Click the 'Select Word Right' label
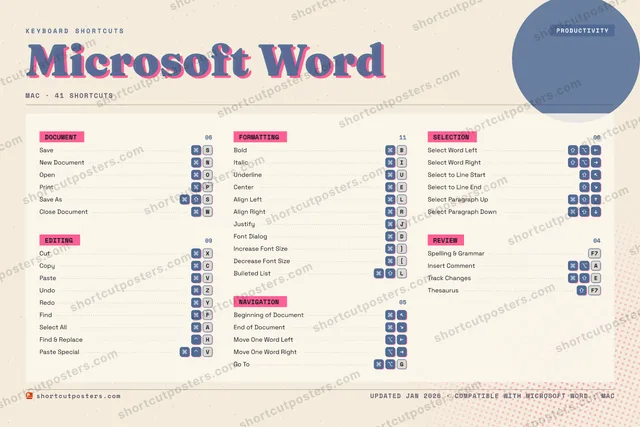The width and height of the screenshot is (640, 427). 454,162
